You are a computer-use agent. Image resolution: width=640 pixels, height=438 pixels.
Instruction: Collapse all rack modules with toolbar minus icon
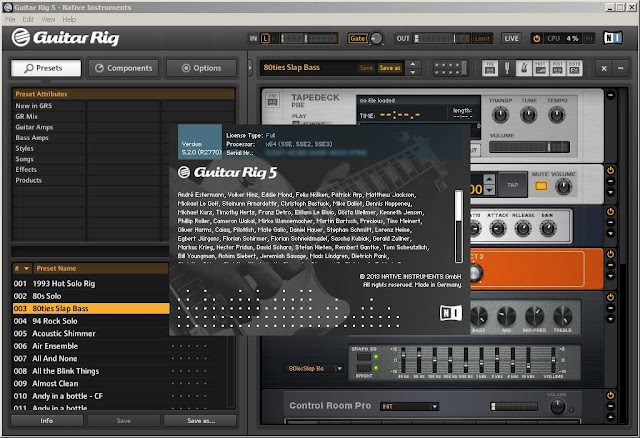point(620,69)
